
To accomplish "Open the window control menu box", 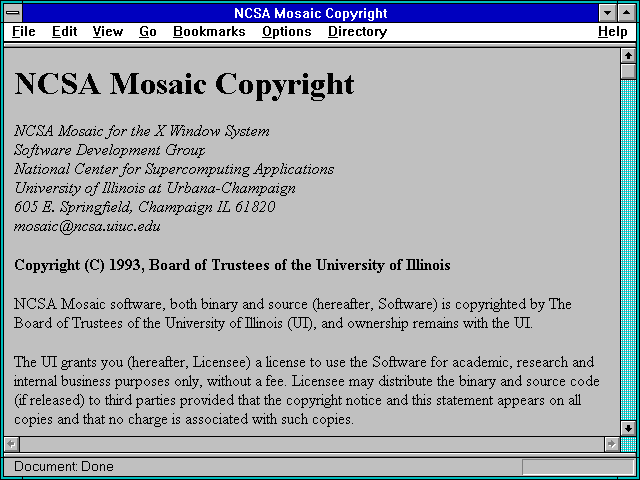I will [13, 13].
